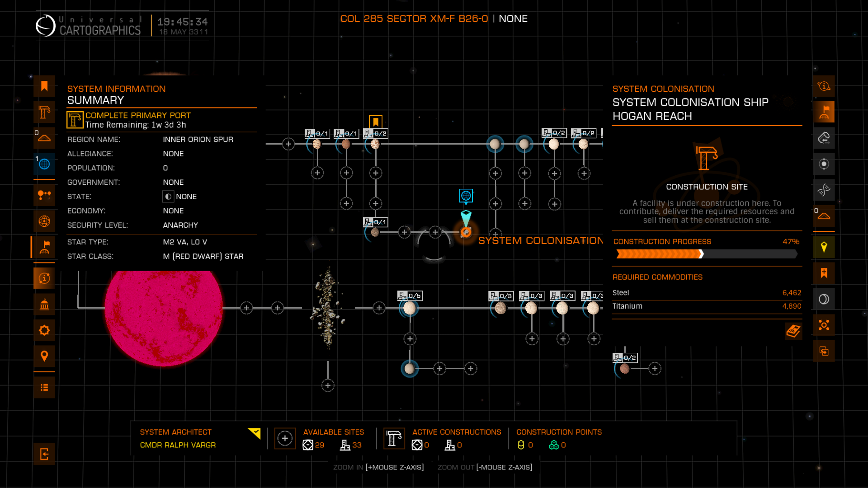Click the 0/5 construction slot badge
Viewport: 868px width, 488px height.
[410, 296]
